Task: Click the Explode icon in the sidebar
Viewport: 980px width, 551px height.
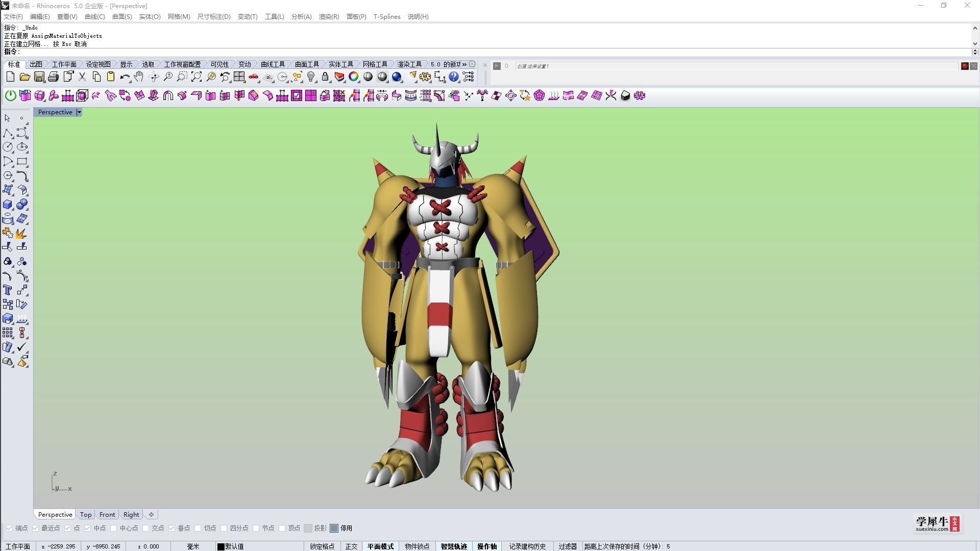Action: (21, 233)
